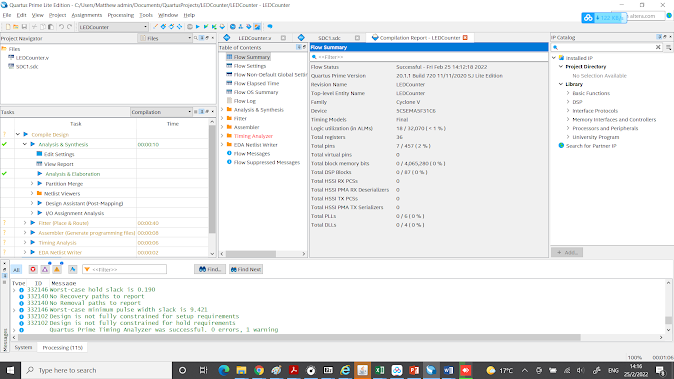Undo the last action
Screen dimensions: 674x379
[x=61, y=27]
